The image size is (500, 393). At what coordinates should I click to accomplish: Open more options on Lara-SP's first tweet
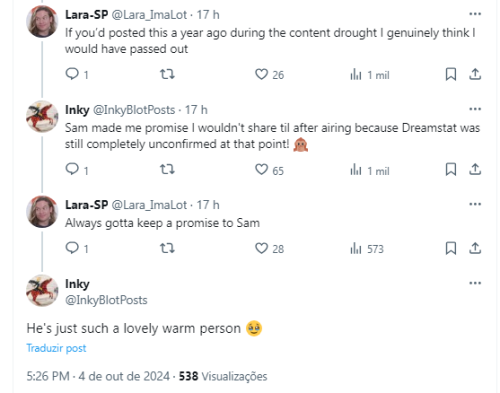coord(475,14)
